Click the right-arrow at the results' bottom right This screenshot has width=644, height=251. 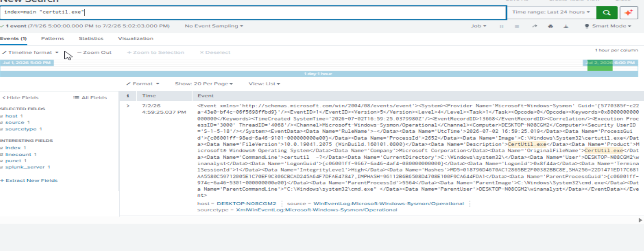pyautogui.click(x=640, y=220)
